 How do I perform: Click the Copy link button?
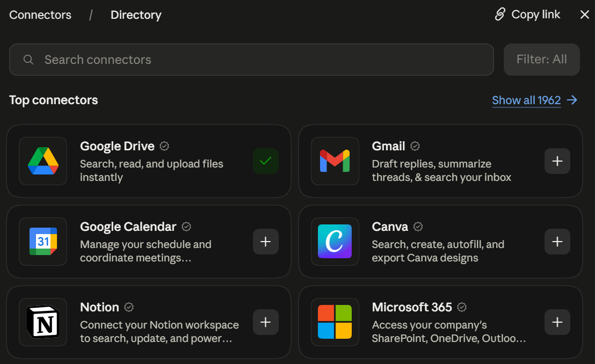tap(527, 14)
